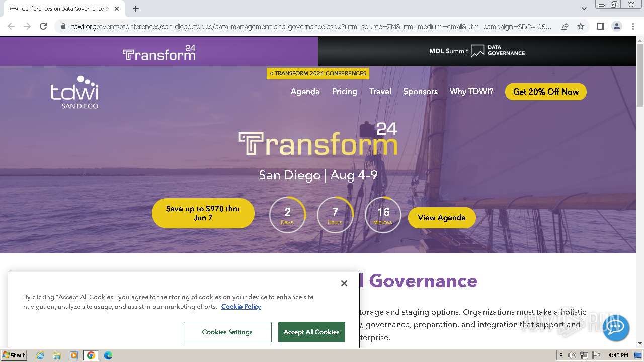Click the Minutes countdown circle

click(x=383, y=215)
